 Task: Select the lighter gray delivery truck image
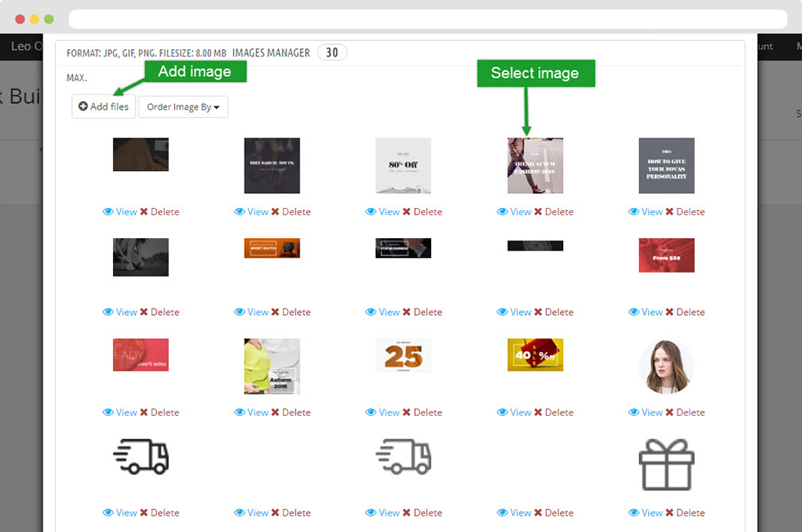point(403,457)
